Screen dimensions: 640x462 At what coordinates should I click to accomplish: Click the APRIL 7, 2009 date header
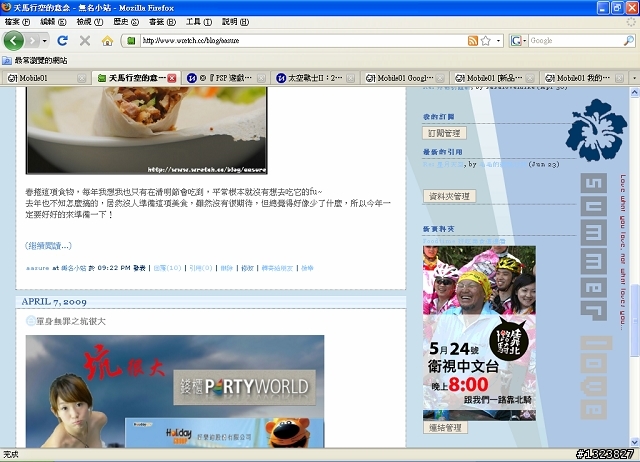click(x=54, y=302)
